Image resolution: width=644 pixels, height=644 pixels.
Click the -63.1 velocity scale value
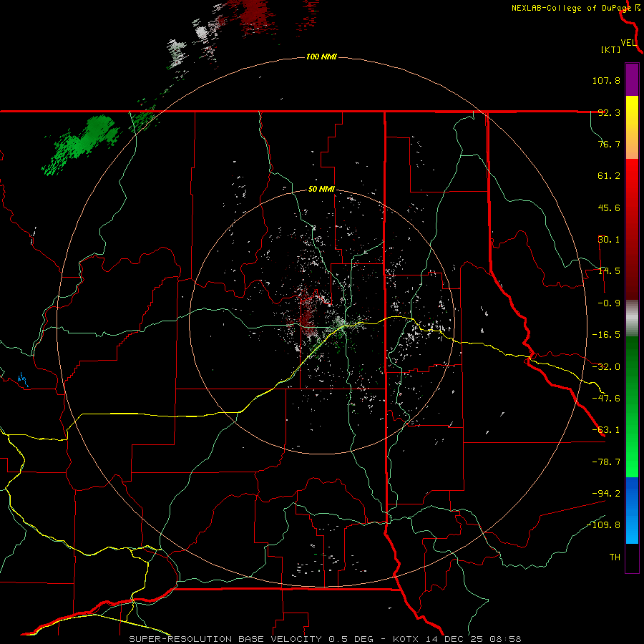point(606,430)
